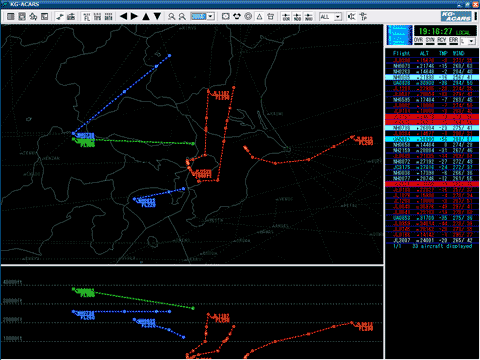Click the concentric circle range icon
480x360 pixels.
coord(248,16)
